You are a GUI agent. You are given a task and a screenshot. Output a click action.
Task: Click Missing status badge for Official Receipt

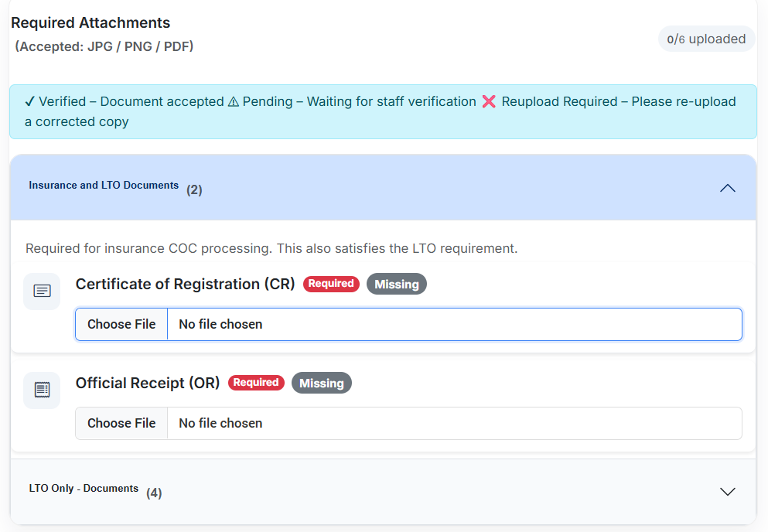pyautogui.click(x=322, y=384)
